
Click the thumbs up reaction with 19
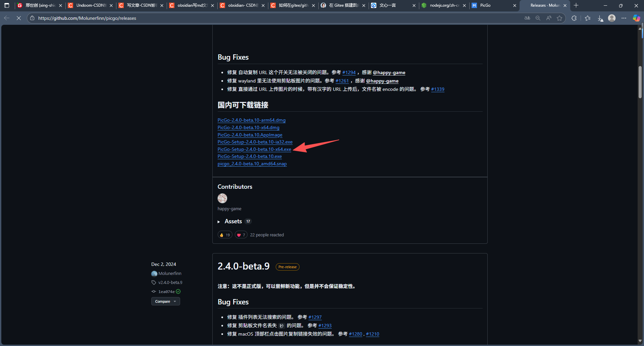tap(225, 235)
